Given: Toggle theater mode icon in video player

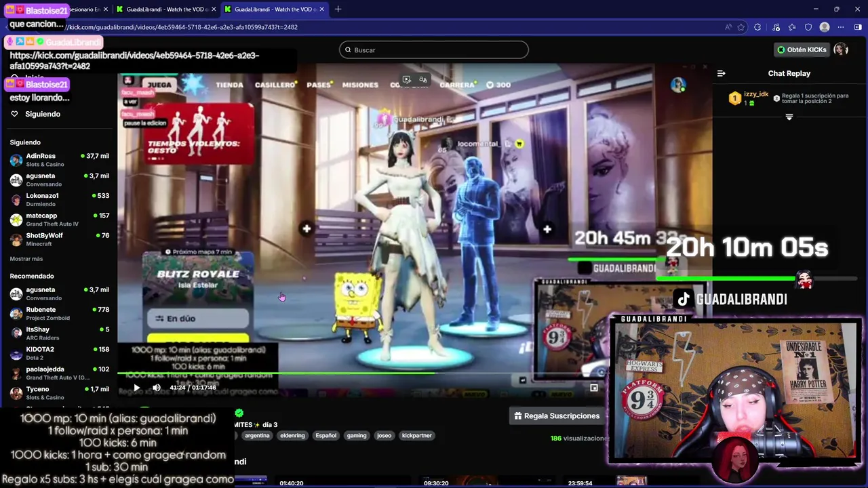Looking at the screenshot, I should pos(594,388).
